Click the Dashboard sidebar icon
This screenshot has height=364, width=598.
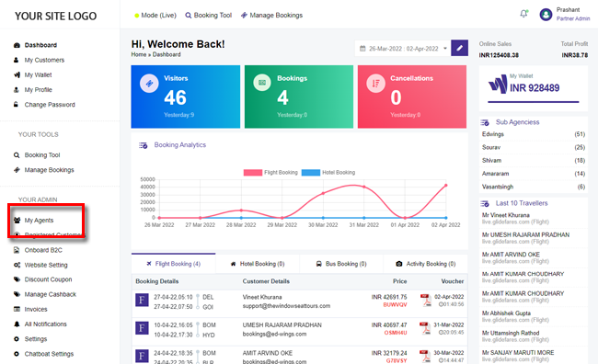pos(17,45)
